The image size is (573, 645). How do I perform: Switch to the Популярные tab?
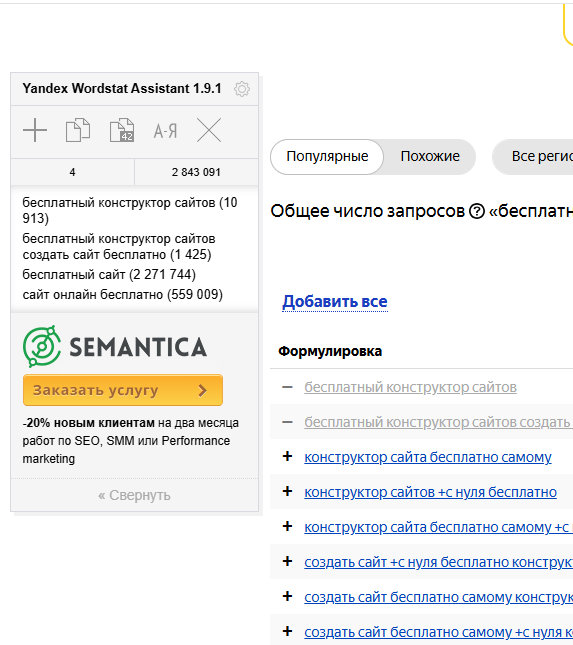[327, 157]
